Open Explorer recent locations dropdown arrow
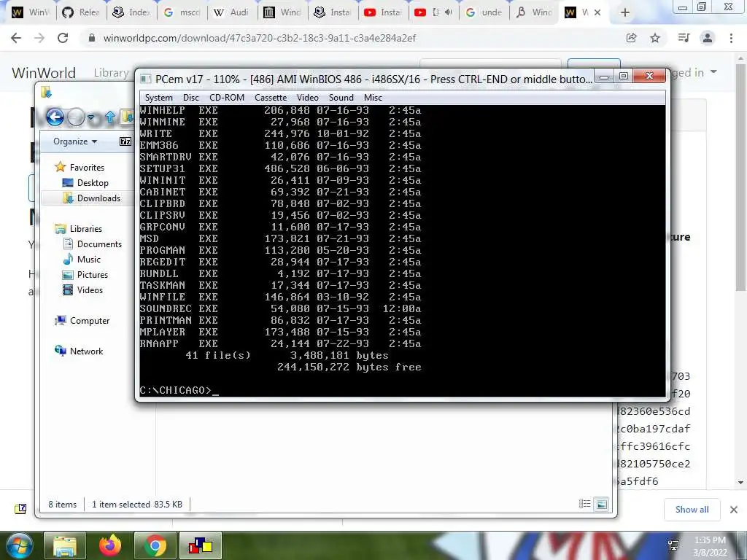 pyautogui.click(x=90, y=117)
